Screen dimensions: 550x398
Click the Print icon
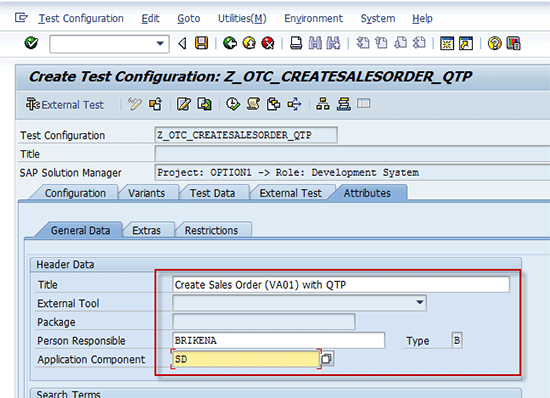tap(296, 43)
